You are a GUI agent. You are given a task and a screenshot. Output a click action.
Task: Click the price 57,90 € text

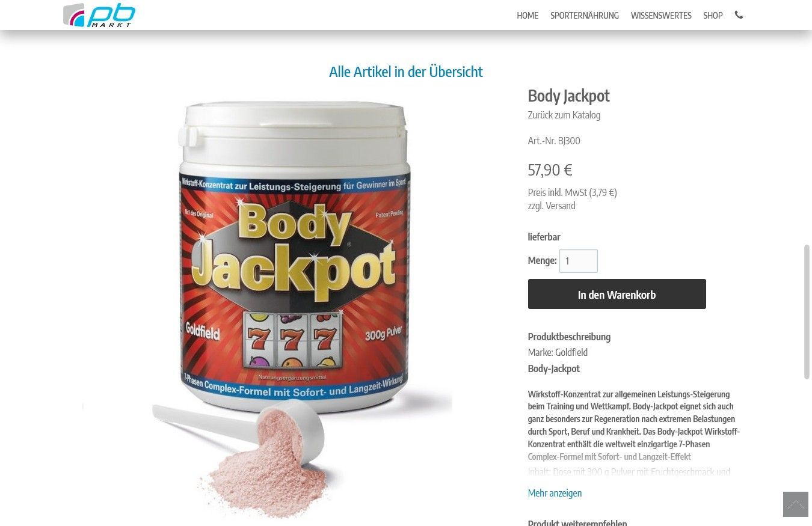[x=550, y=170]
